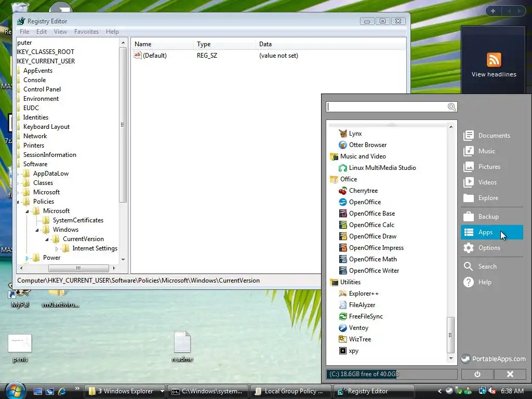Switch to Local Group Policy taskbar button
Screen dimensions: 532x399
pyautogui.click(x=291, y=391)
